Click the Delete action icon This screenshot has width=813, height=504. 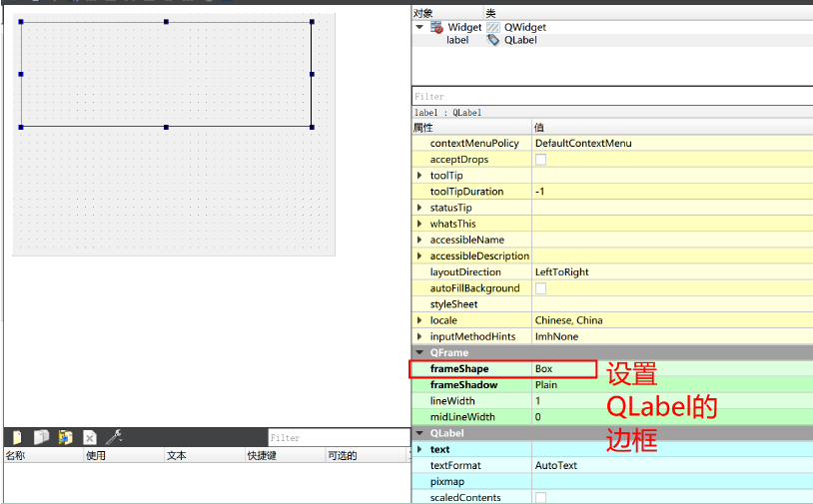pyautogui.click(x=90, y=438)
